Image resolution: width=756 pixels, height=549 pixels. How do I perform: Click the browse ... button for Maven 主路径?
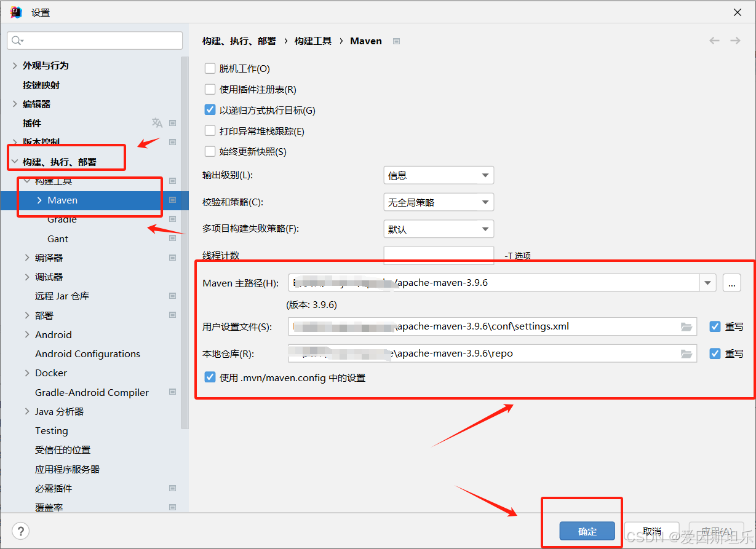[x=731, y=283]
